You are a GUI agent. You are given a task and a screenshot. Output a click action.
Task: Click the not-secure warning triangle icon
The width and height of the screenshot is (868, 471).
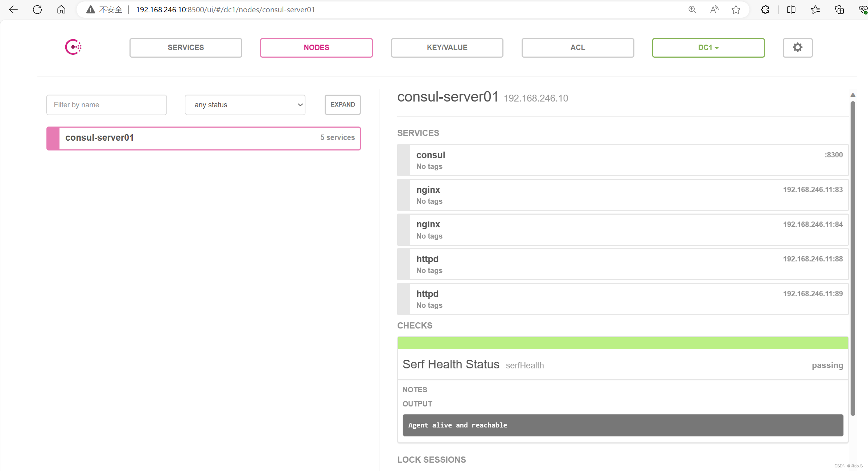pos(90,10)
